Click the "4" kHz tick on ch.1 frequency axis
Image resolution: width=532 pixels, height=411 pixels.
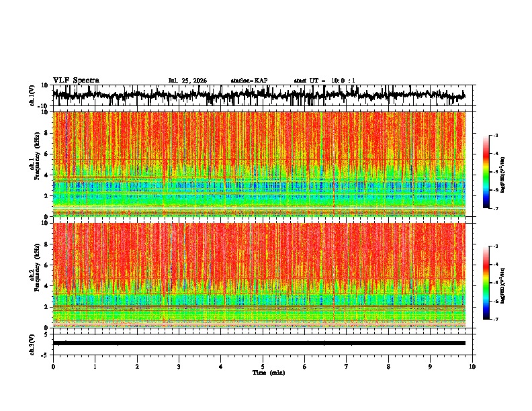[47, 175]
